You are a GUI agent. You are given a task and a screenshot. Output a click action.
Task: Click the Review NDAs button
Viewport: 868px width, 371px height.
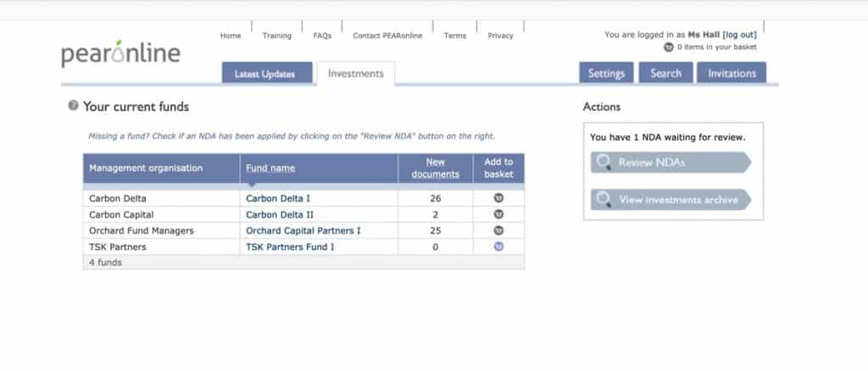point(671,163)
